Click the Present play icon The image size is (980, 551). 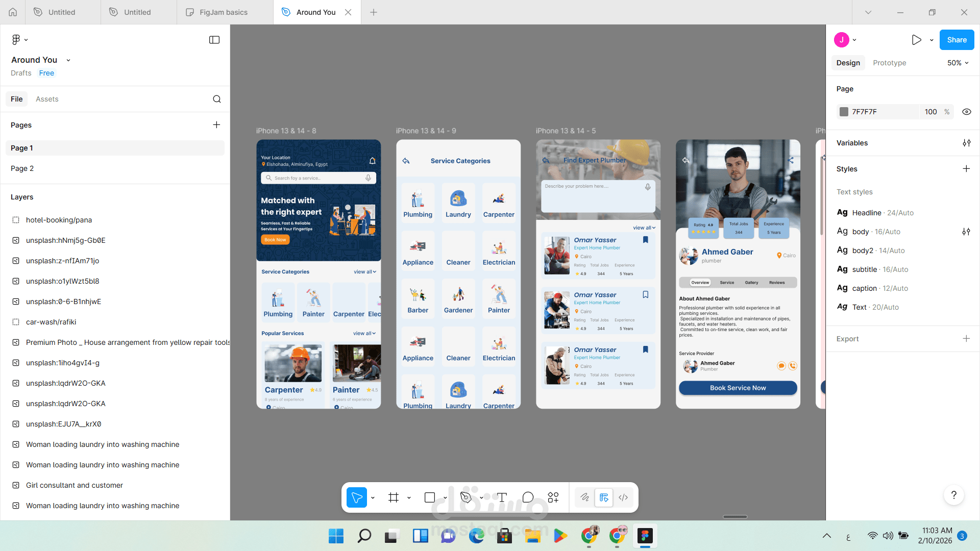tap(916, 40)
